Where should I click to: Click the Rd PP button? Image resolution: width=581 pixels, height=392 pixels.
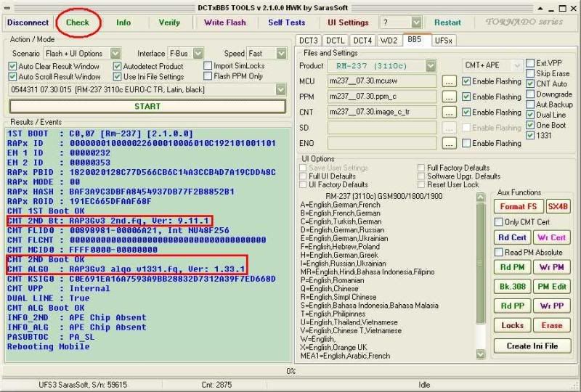coord(513,306)
